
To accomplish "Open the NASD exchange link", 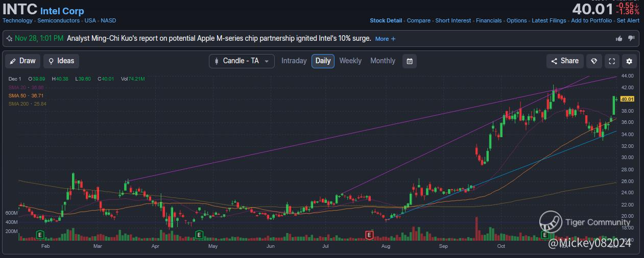I will (108, 20).
